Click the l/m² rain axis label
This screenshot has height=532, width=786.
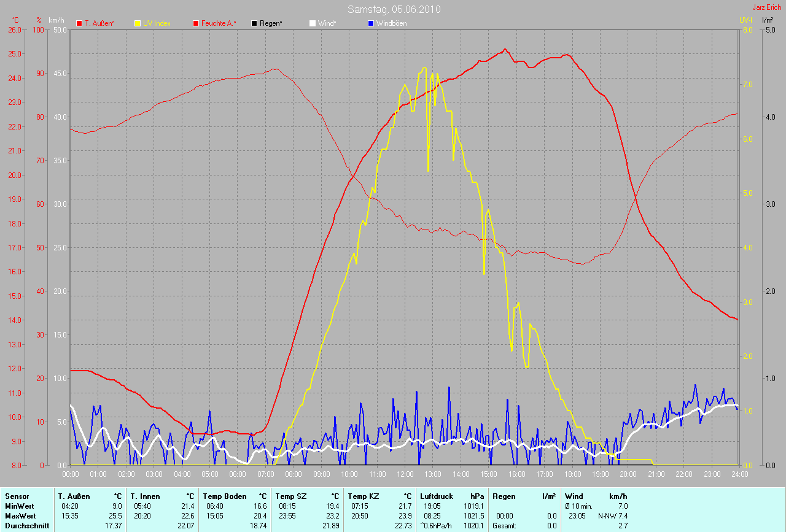click(767, 20)
